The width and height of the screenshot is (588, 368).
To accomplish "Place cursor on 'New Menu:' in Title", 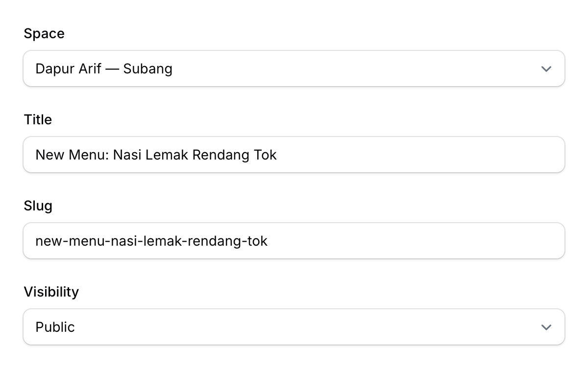I will click(72, 155).
